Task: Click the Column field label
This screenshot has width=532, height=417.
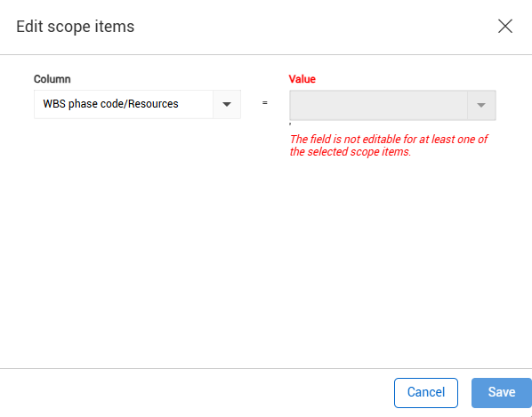Action: (52, 79)
